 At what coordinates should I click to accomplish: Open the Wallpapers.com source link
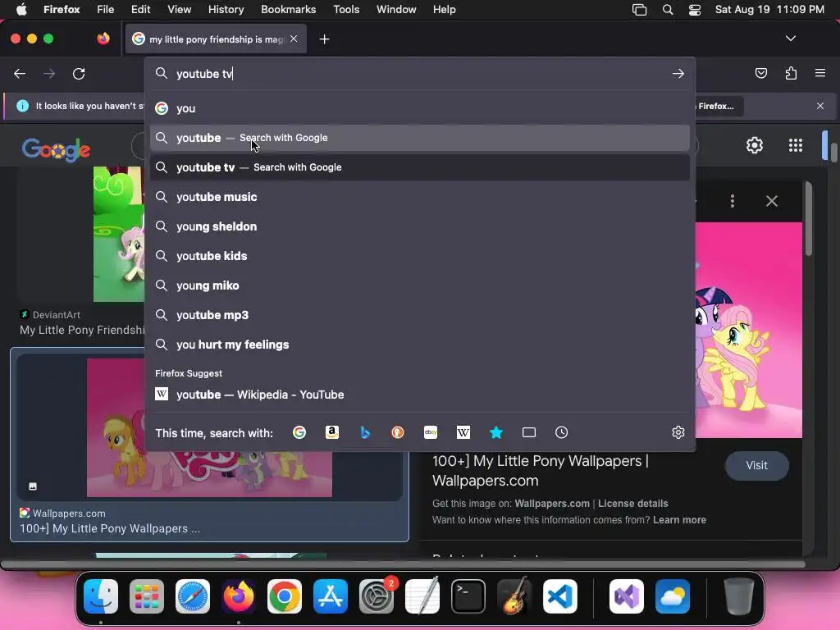point(552,504)
